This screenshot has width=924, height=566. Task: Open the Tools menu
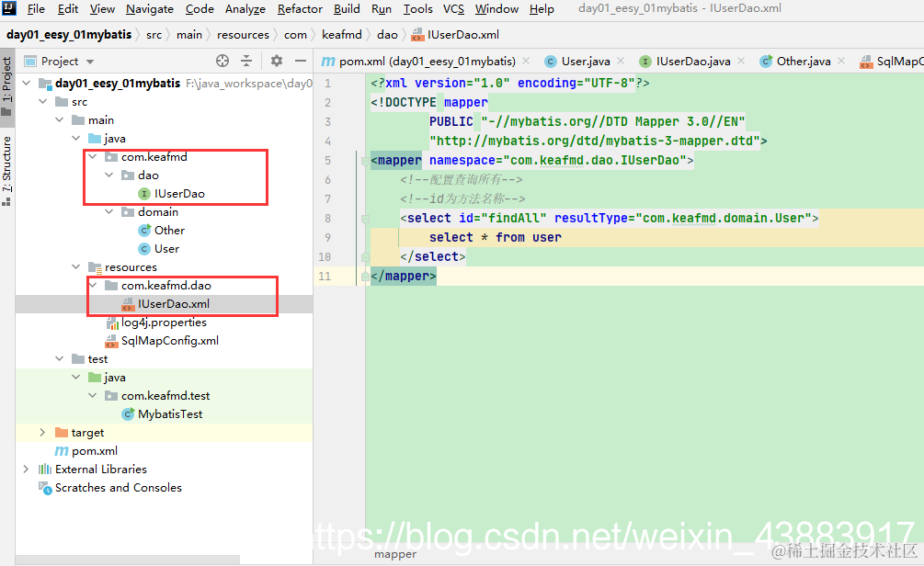[417, 9]
